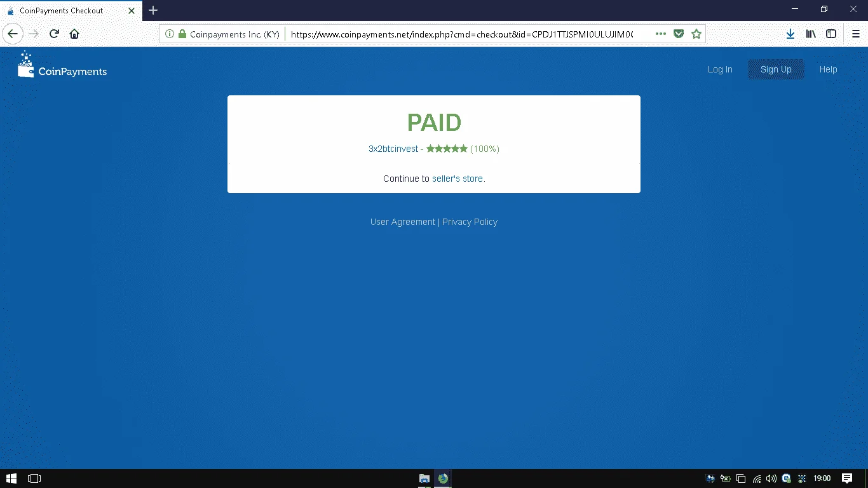This screenshot has height=488, width=868.
Task: Select the CoinPayments Checkout tab
Action: 70,11
